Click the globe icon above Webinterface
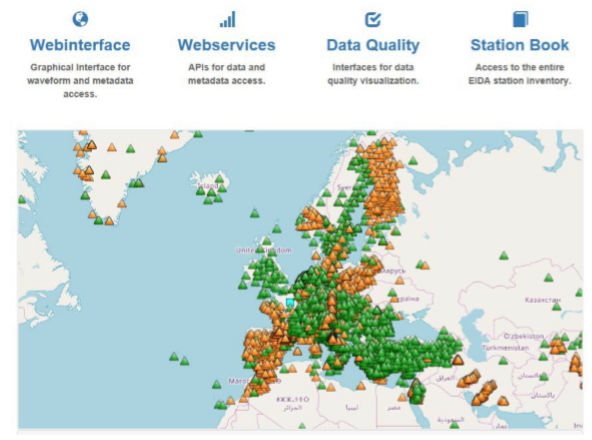Viewport: 592px width, 440px height. (80, 19)
